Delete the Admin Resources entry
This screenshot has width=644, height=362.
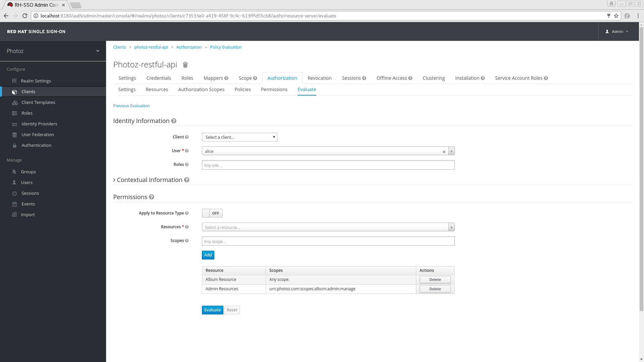coord(435,289)
